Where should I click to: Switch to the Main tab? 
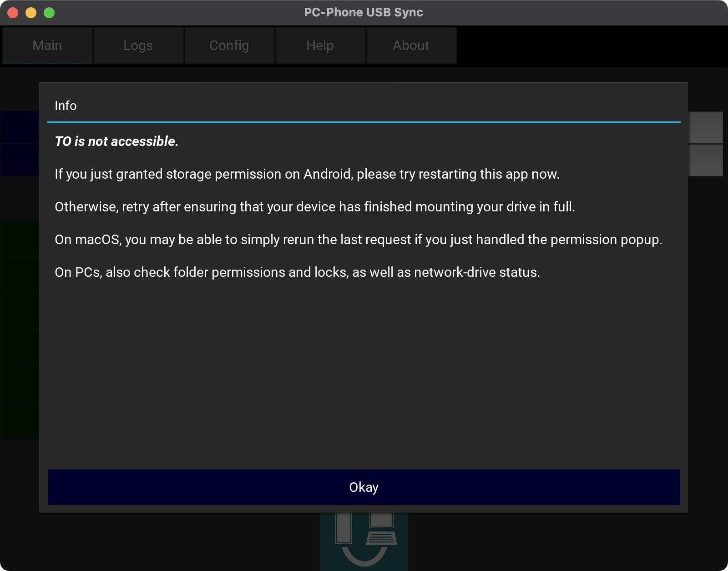click(47, 45)
